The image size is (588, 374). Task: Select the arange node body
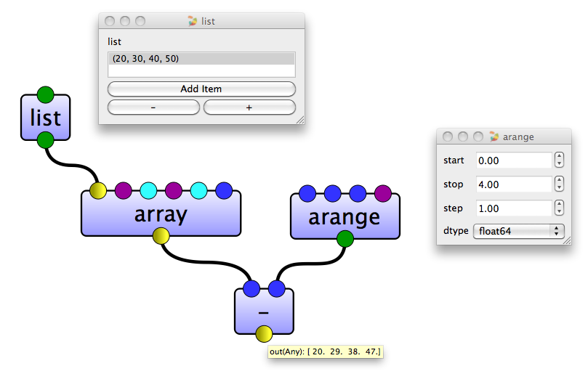point(345,216)
